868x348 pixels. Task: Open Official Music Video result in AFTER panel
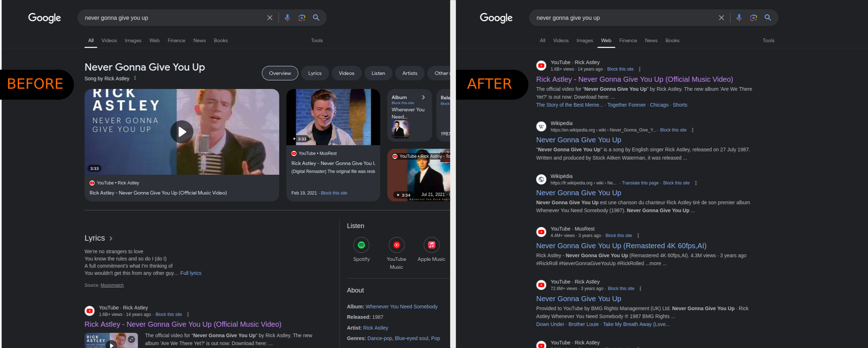pos(635,79)
